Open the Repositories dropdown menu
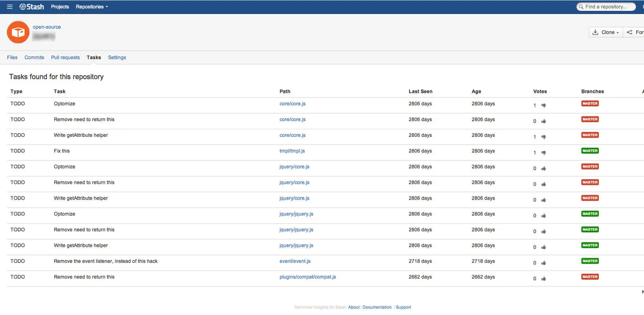Image resolution: width=644 pixels, height=315 pixels. (x=92, y=7)
